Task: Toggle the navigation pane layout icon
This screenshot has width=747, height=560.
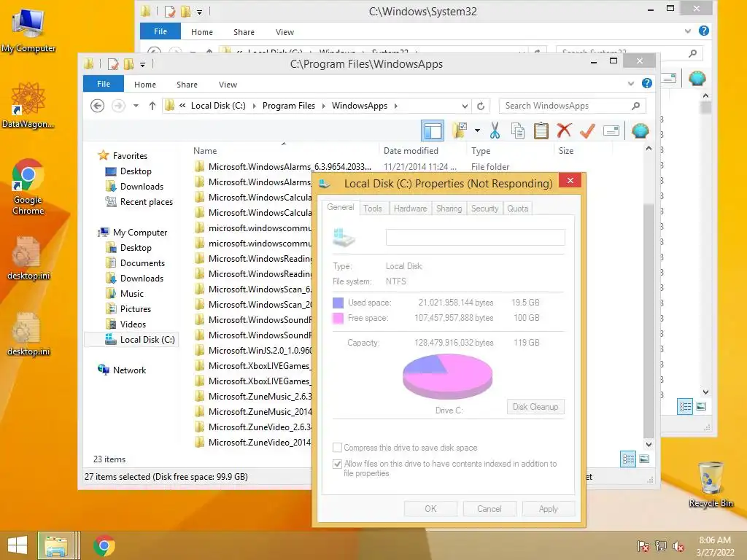Action: (433, 131)
